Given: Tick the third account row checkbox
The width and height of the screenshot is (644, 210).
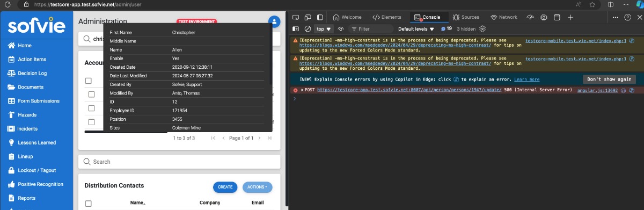Looking at the screenshot, I should pos(91,122).
